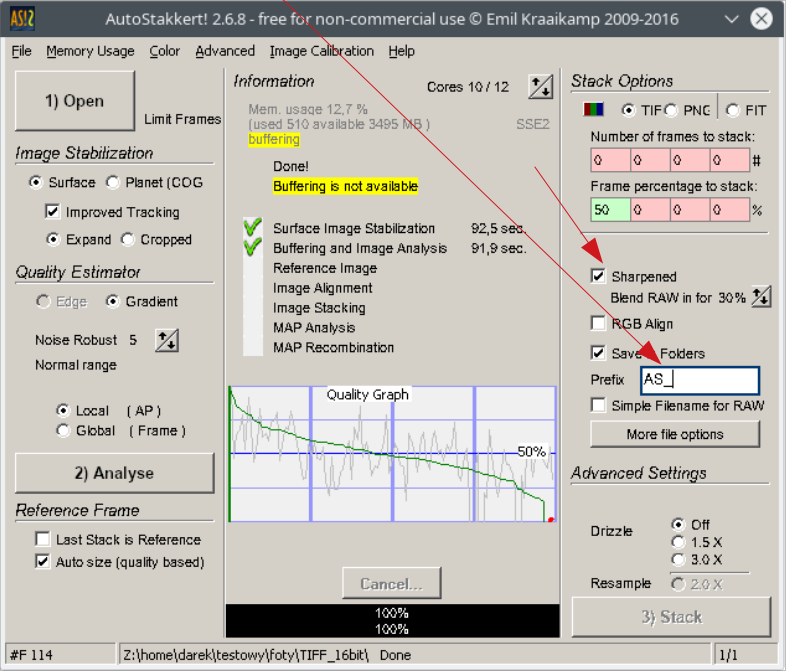
Task: Open the Memory Usage menu
Action: [x=90, y=51]
